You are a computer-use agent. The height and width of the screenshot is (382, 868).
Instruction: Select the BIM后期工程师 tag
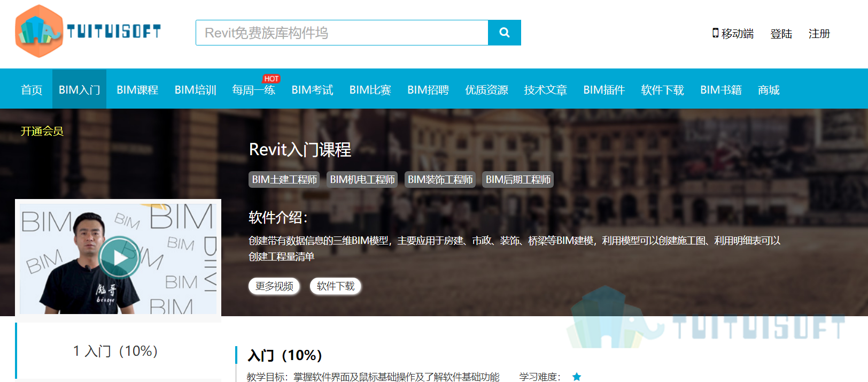point(518,180)
